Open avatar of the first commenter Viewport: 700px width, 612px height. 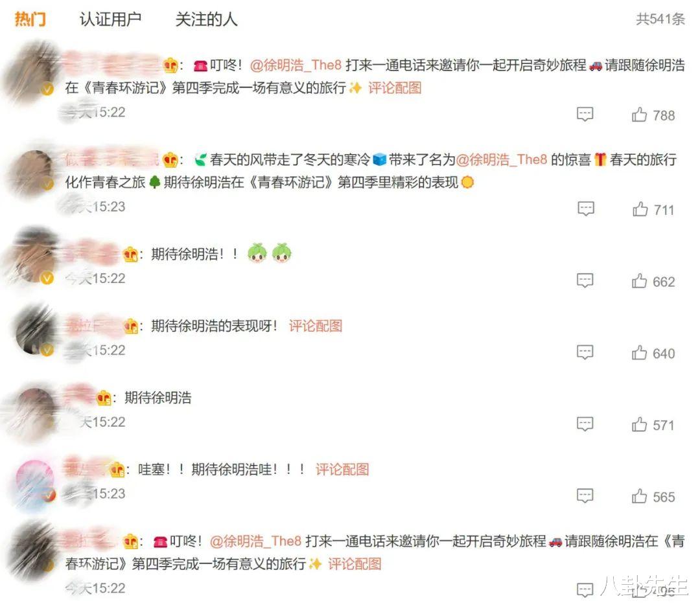tap(34, 71)
